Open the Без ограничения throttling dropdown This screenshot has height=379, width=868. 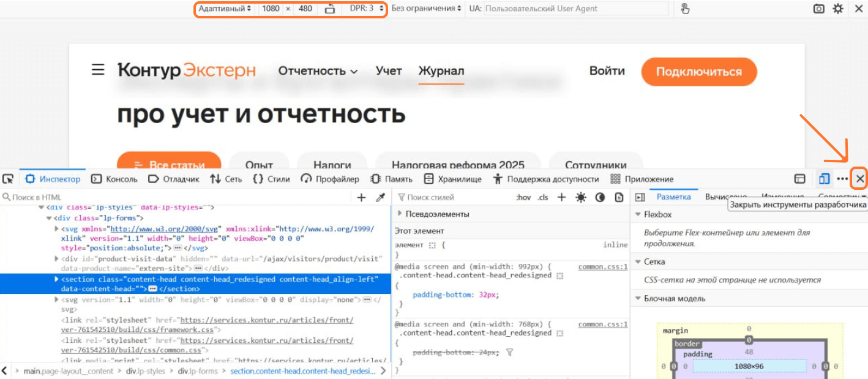[x=427, y=9]
